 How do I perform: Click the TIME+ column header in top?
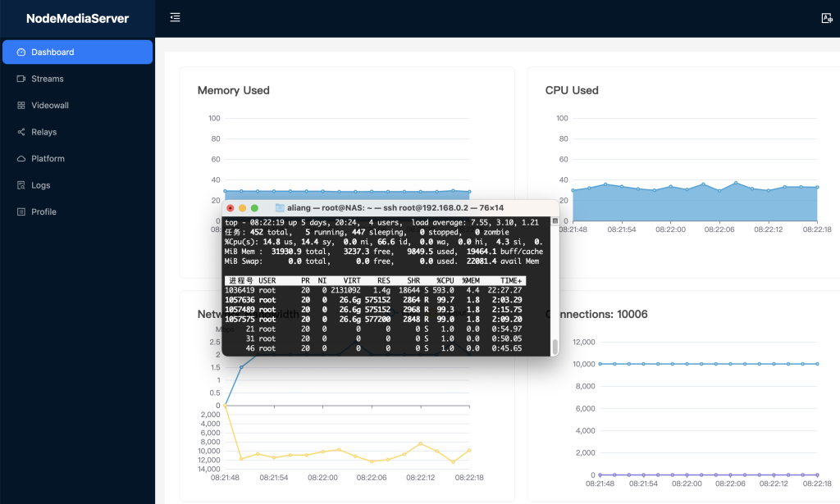511,280
